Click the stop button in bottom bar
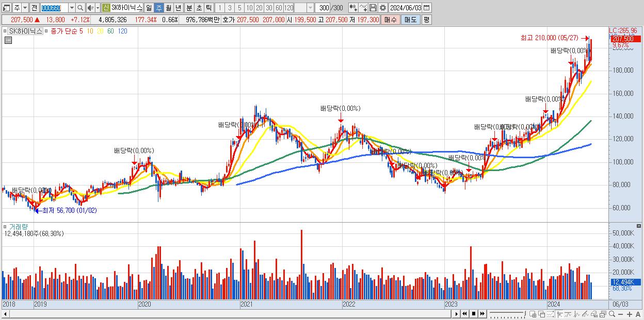The height and width of the screenshot is (320, 644). point(473,314)
